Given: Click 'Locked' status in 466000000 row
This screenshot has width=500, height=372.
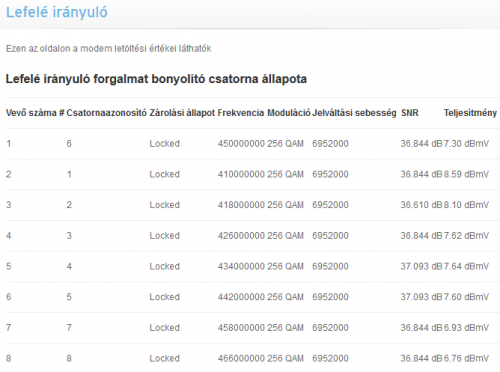Looking at the screenshot, I should [x=164, y=358].
